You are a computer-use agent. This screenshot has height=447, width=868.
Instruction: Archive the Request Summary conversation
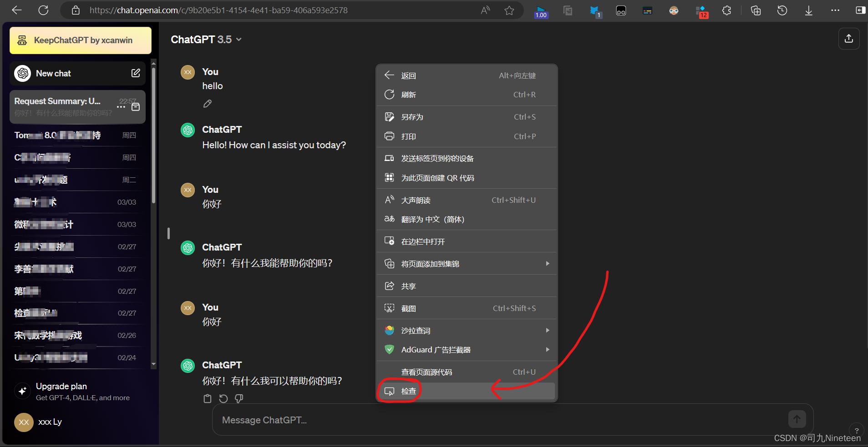[135, 106]
